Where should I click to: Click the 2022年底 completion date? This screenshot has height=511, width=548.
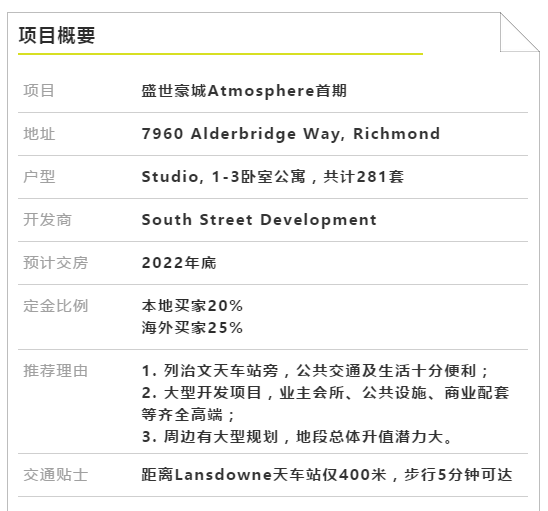179,263
